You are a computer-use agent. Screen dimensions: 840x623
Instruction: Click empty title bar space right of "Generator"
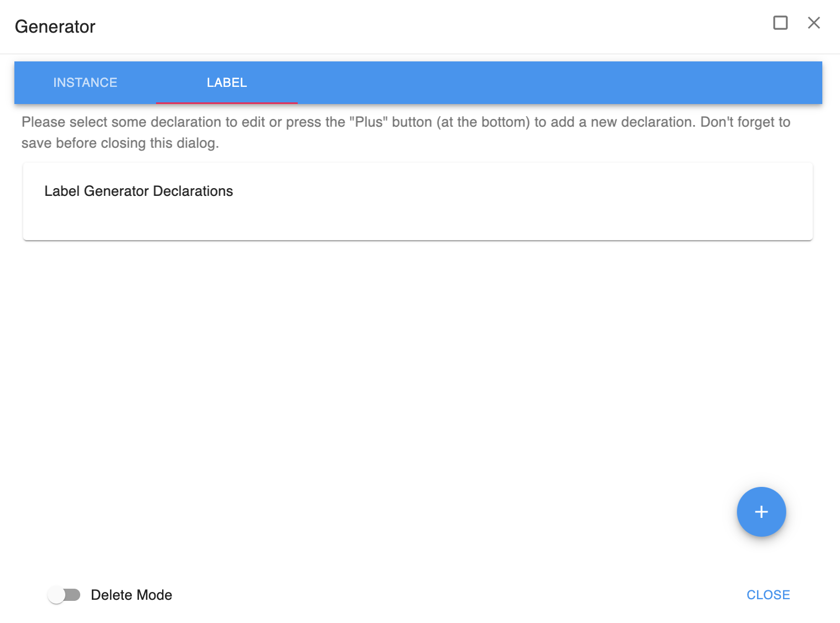[x=415, y=27]
